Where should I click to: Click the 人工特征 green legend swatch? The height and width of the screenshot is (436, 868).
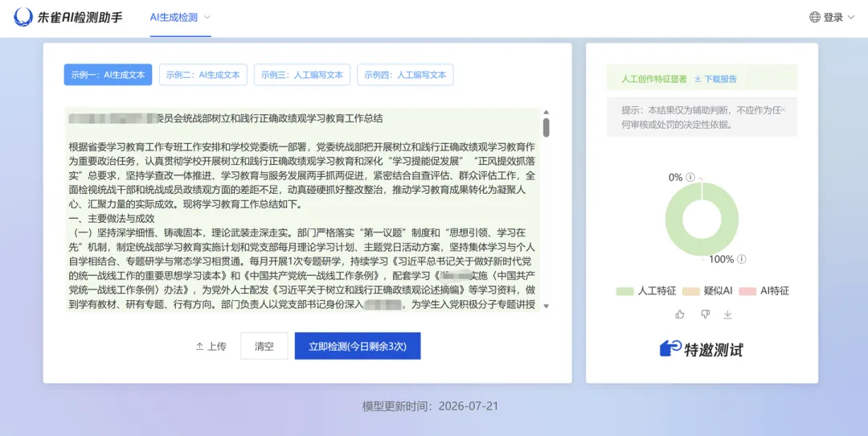coord(624,291)
